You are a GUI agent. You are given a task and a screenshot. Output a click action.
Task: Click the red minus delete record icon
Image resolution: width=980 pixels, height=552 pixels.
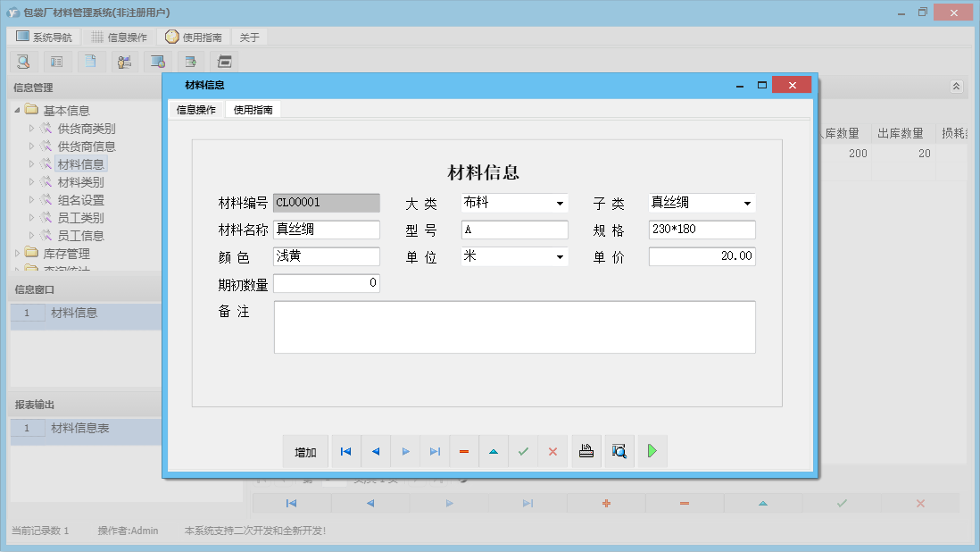(464, 452)
